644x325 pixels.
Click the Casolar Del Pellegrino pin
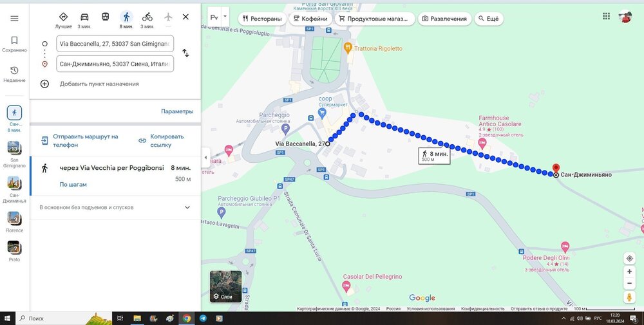click(x=346, y=286)
